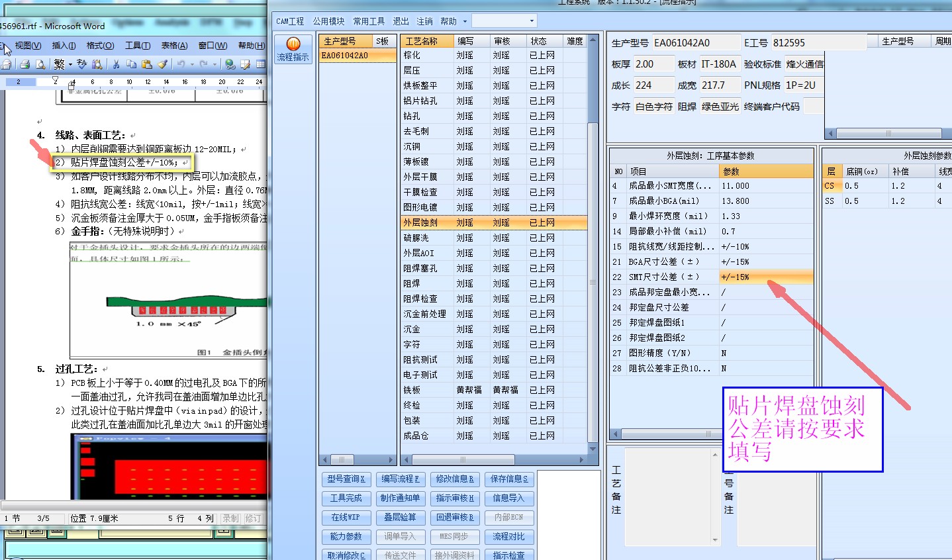The height and width of the screenshot is (560, 952).
Task: Open 窗口(W) menu in Word
Action: point(213,46)
